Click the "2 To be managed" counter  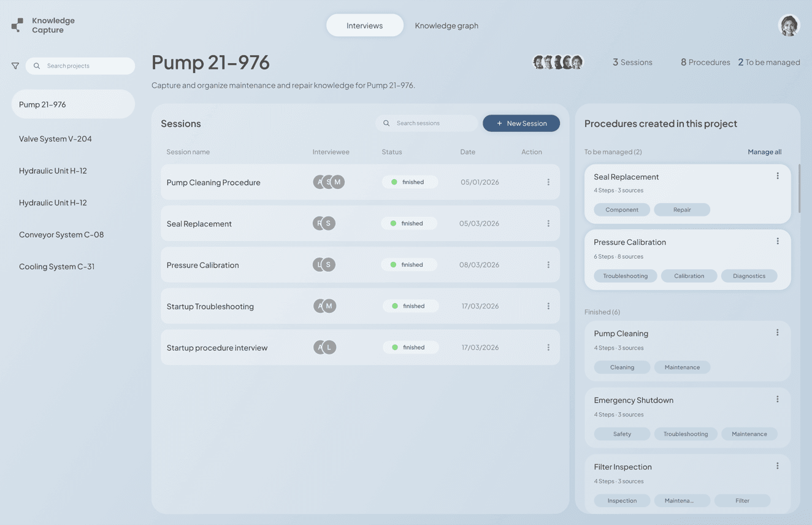[769, 62]
